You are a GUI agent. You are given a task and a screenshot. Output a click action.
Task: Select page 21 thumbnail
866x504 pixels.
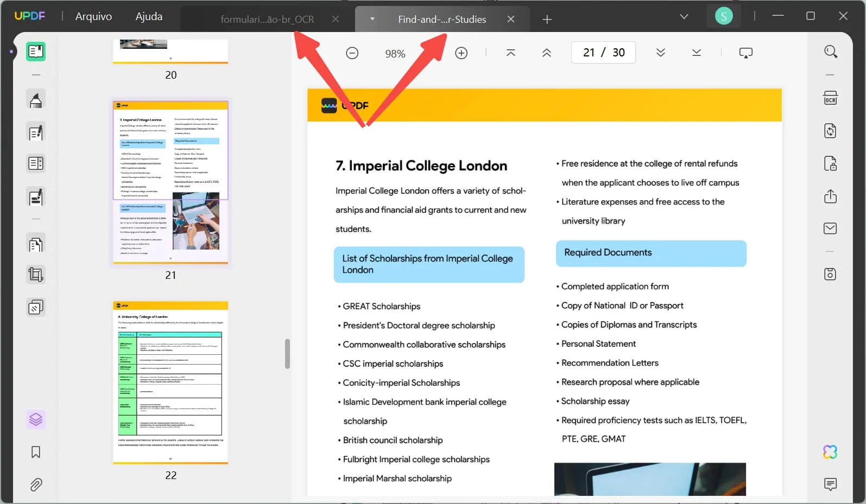click(x=170, y=182)
